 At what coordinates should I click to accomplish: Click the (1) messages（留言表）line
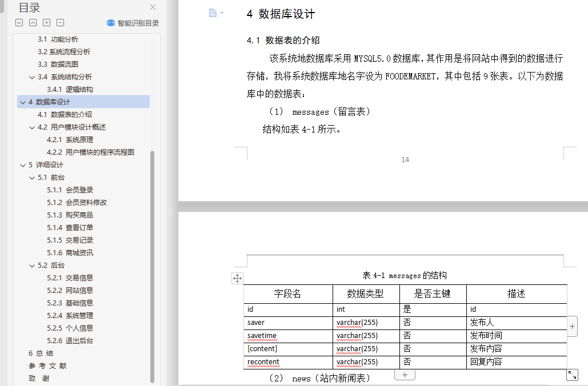tap(320, 112)
